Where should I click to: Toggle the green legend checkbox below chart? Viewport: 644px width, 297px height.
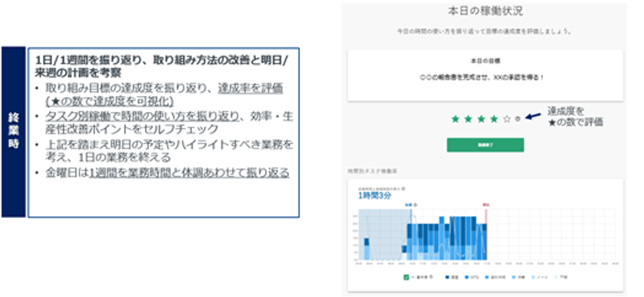(x=406, y=278)
